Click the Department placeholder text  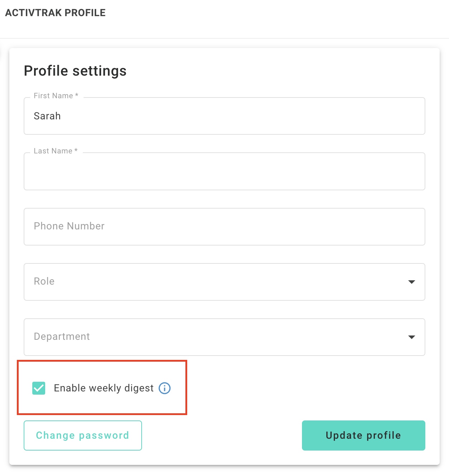62,337
